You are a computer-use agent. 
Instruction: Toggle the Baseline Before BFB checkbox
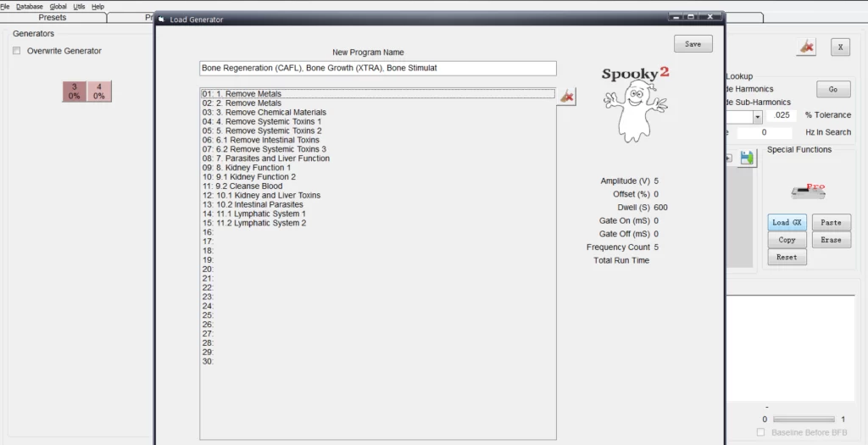760,433
